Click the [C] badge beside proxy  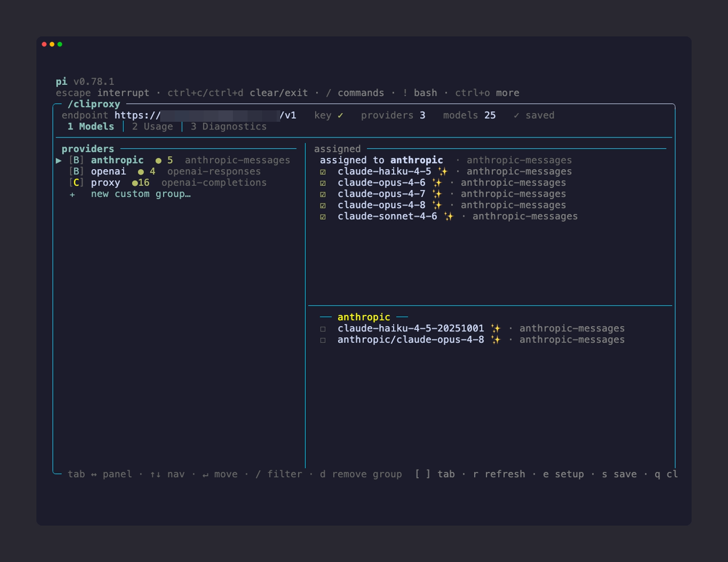point(76,183)
